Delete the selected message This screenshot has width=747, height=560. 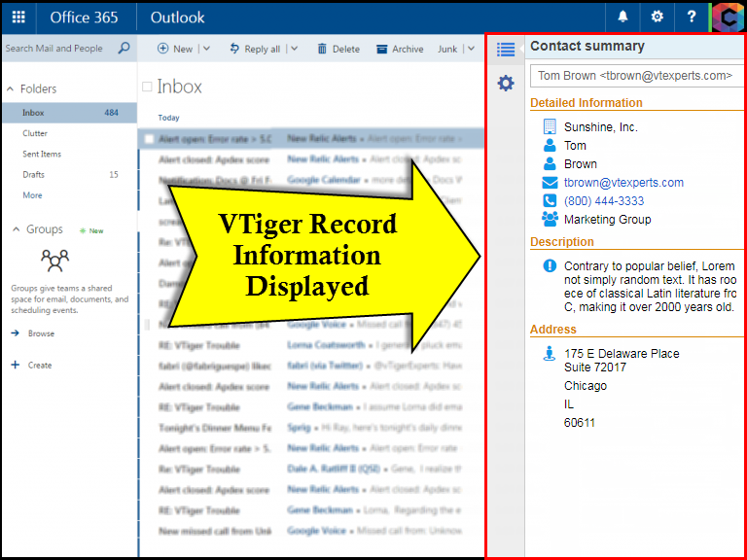click(x=338, y=49)
